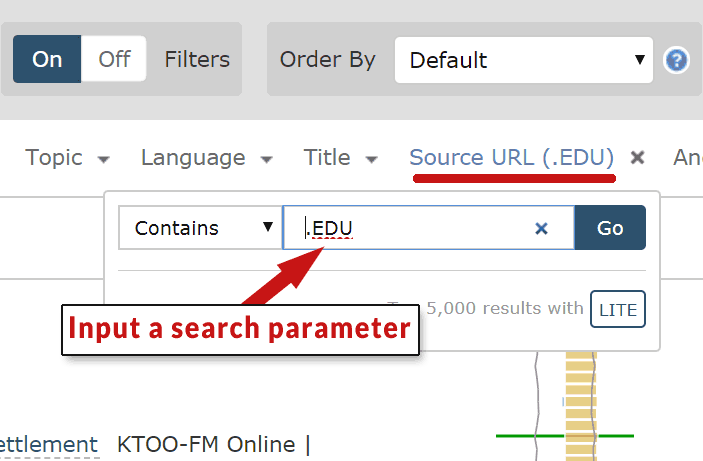Switch filters Off
This screenshot has height=461, width=703.
pos(114,59)
